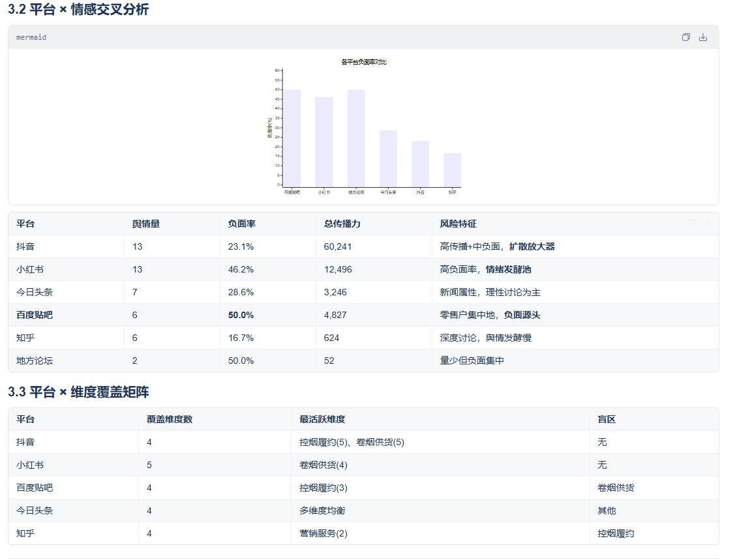Click the 7 舆情量 cell for 今日头条

point(134,293)
